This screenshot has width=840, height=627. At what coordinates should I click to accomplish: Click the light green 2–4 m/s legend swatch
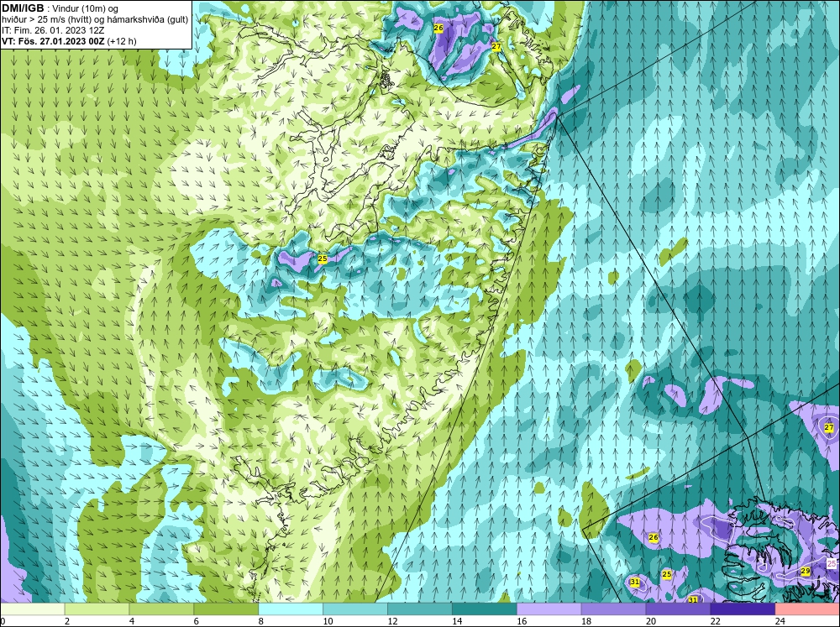coord(97,609)
